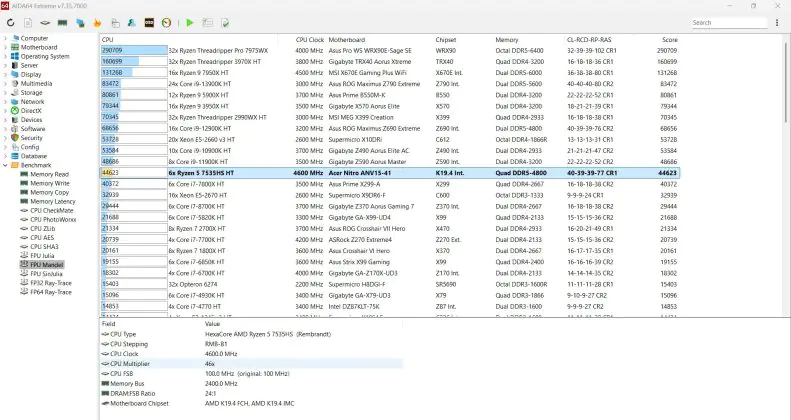Click the Field column header in details pane
This screenshot has height=420, width=791.
(x=108, y=324)
